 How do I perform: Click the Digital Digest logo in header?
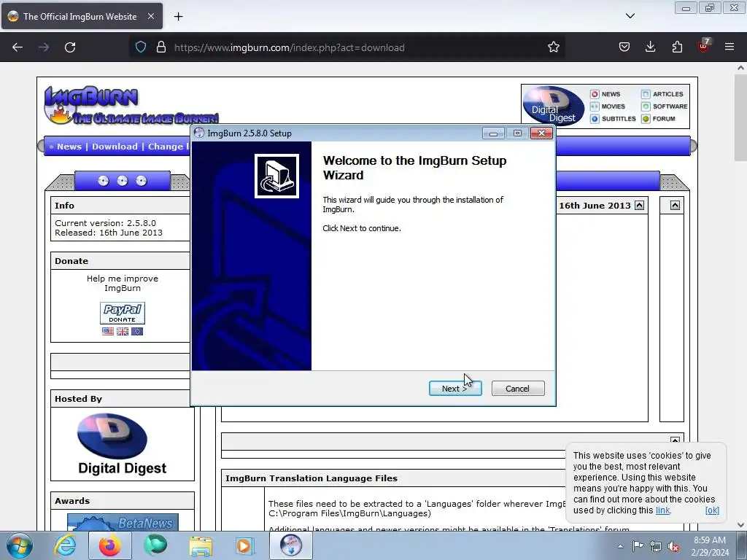554,106
